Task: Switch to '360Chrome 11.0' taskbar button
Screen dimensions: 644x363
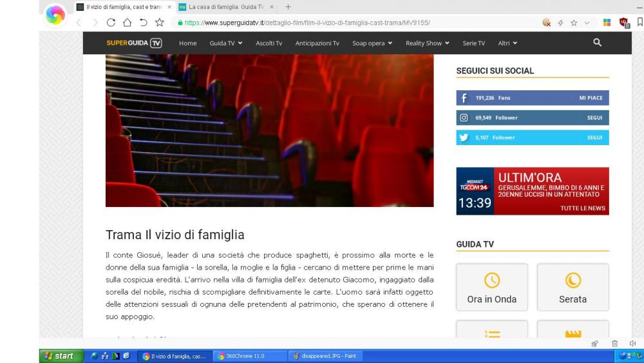Action: click(251, 356)
